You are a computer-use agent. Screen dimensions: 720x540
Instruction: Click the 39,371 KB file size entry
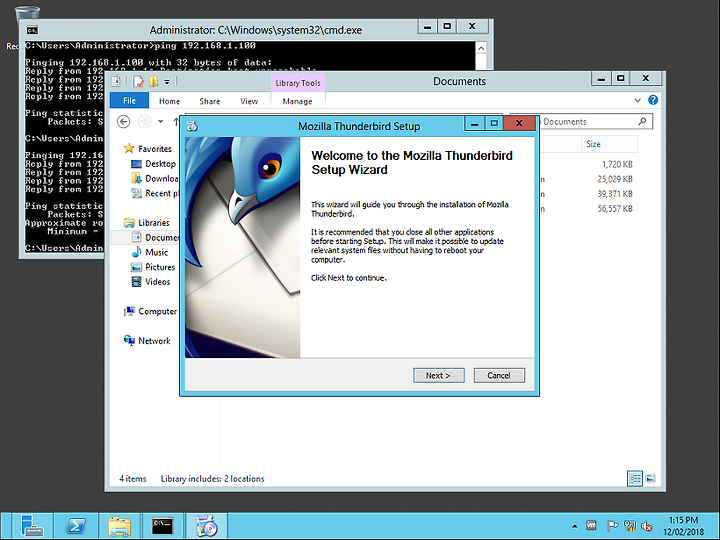click(615, 194)
